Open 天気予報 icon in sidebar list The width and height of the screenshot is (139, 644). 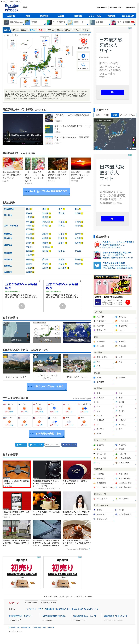tap(95, 317)
